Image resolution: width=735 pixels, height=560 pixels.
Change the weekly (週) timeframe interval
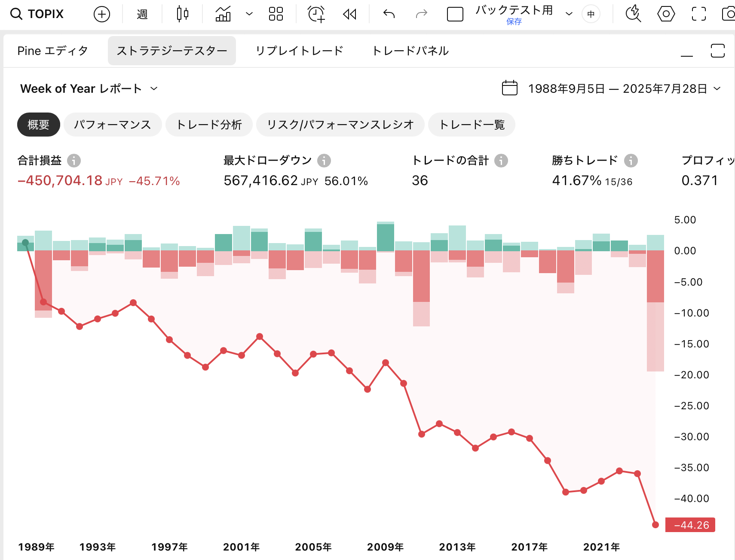142,14
